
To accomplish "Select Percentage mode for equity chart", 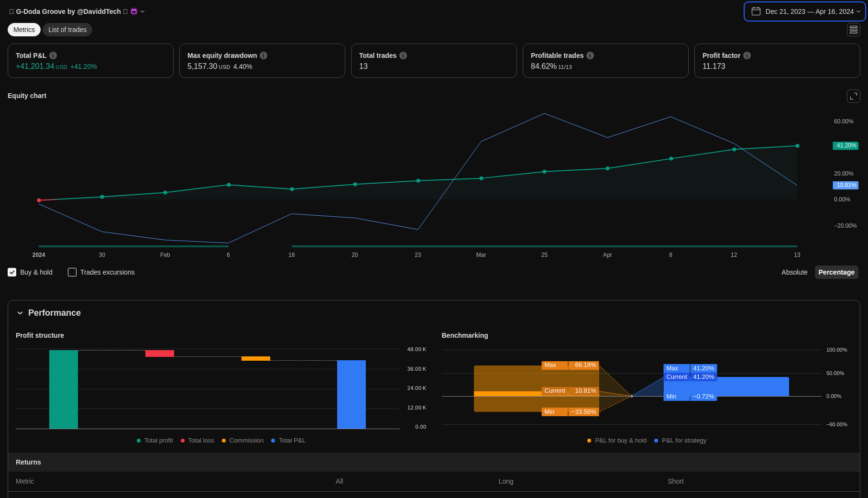I will click(x=836, y=272).
